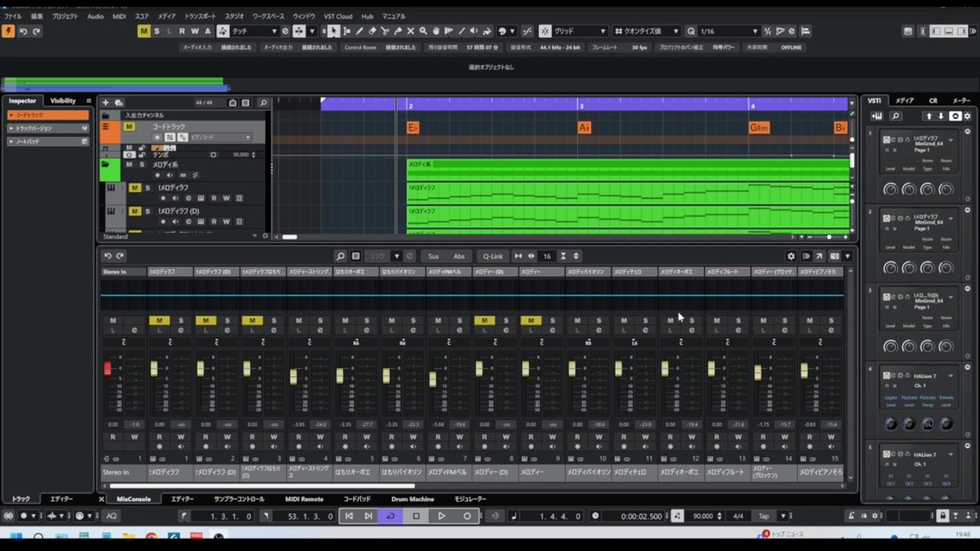Screen dimensions: 980x551
Task: Open MixConsole channel search magnifier
Action: point(341,256)
